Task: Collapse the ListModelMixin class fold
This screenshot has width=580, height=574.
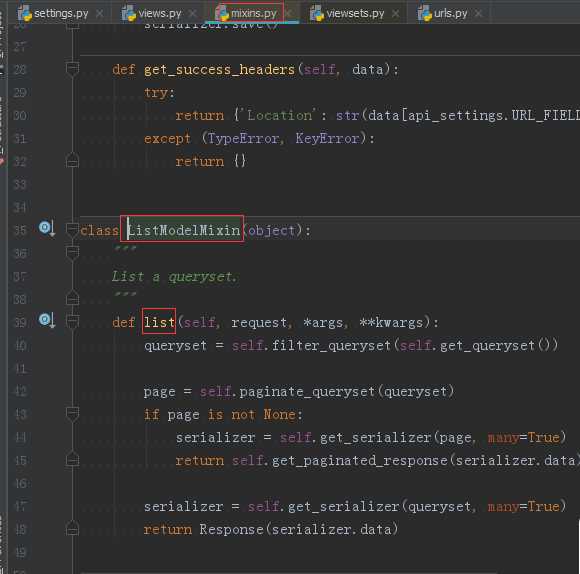Action: [x=72, y=230]
